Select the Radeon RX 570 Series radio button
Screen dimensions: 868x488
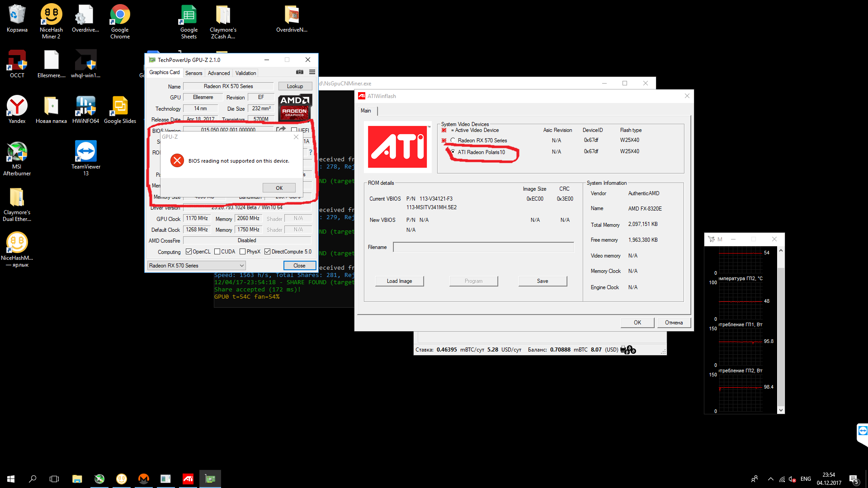[453, 141]
